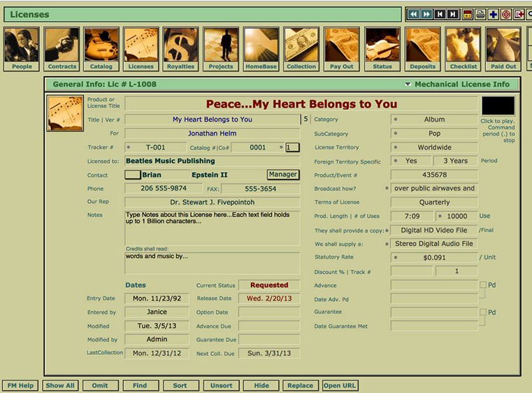Click the Licensed to field
532x393 pixels.
(x=212, y=161)
